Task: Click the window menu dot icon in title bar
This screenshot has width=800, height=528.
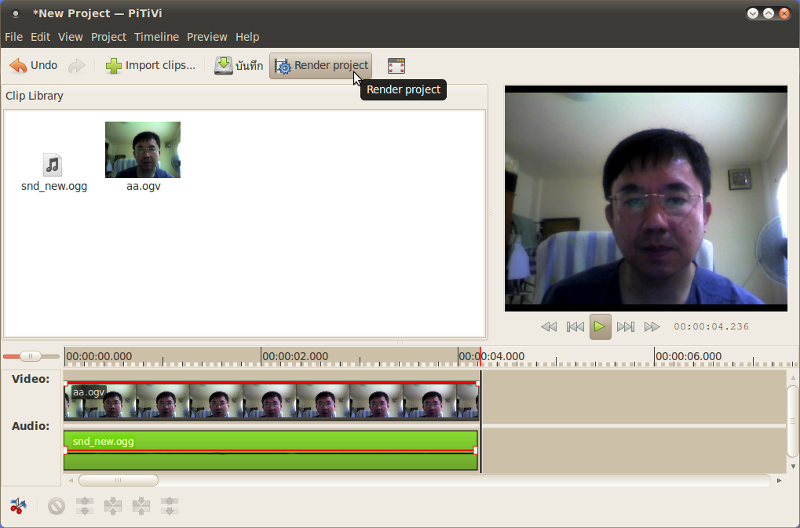Action: click(x=15, y=14)
